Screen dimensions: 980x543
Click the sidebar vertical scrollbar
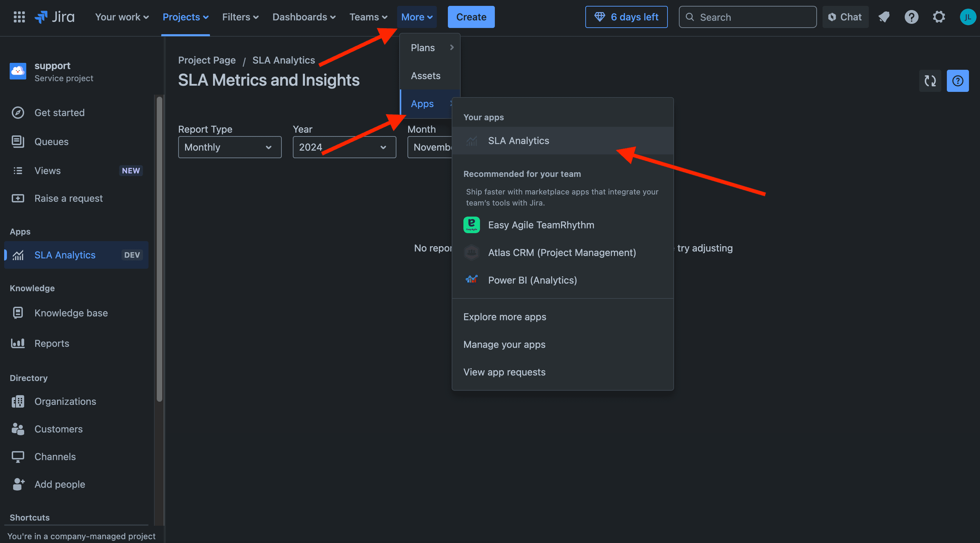click(160, 249)
